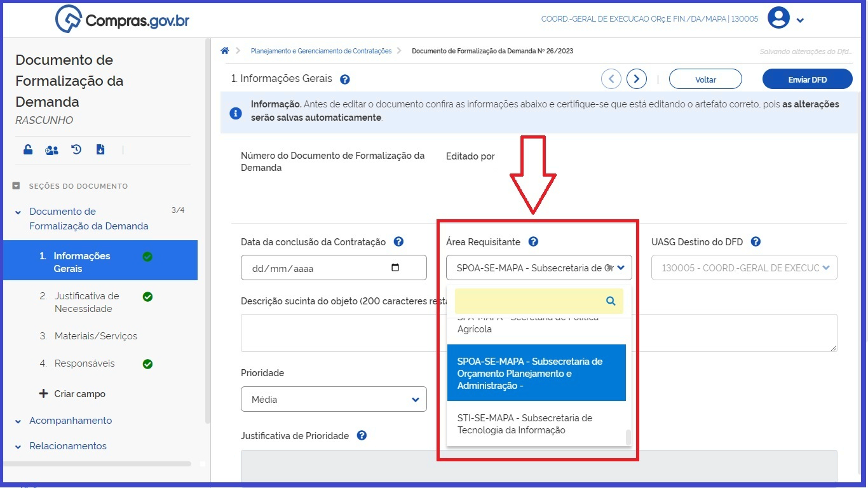The image size is (868, 488).
Task: Click the Voltar button
Action: tap(705, 79)
